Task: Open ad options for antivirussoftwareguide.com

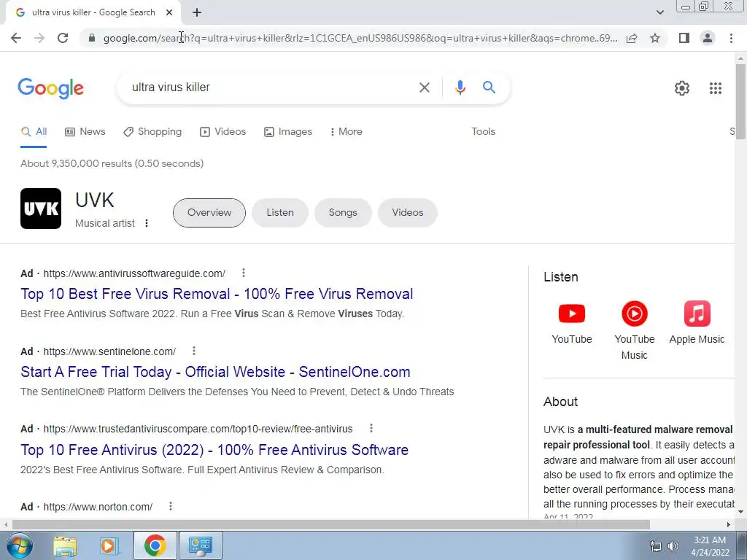Action: (244, 273)
